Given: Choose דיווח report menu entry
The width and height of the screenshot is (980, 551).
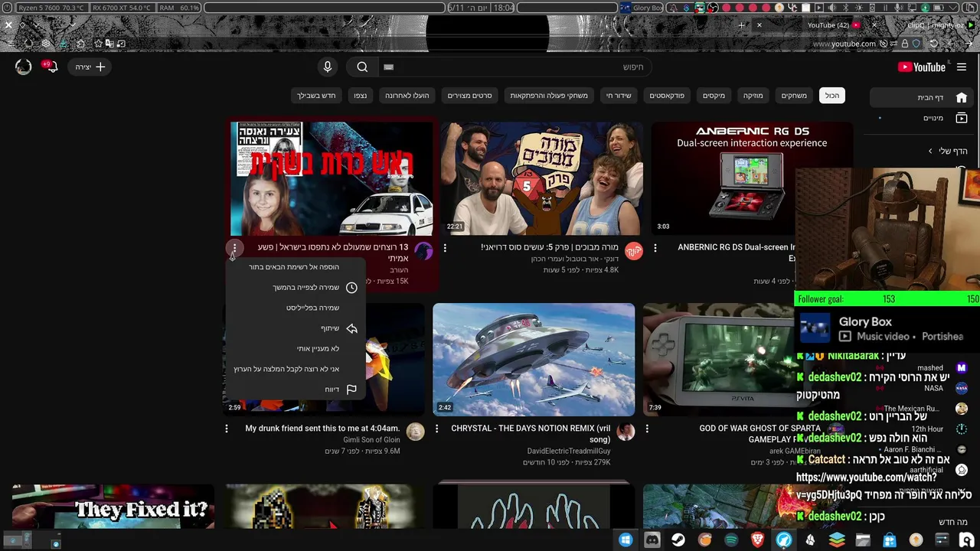Looking at the screenshot, I should coord(294,390).
